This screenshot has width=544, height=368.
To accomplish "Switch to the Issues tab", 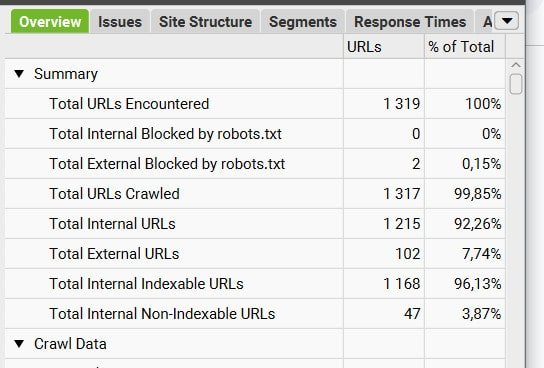I will [120, 22].
